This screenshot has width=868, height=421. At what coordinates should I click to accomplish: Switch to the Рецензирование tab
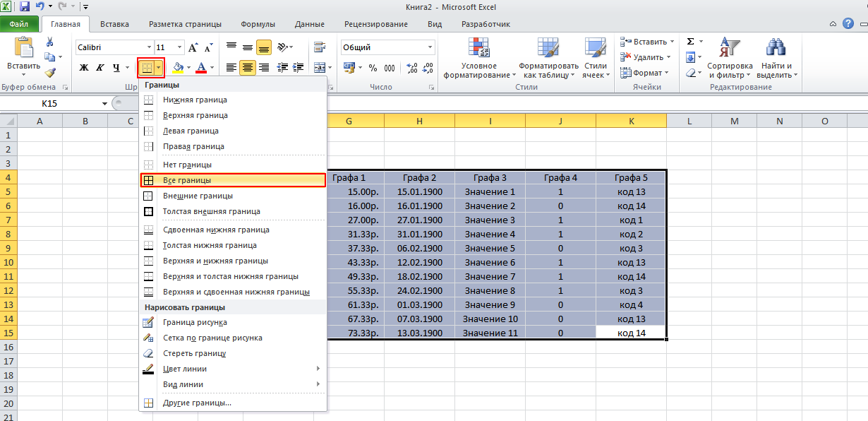(x=375, y=24)
